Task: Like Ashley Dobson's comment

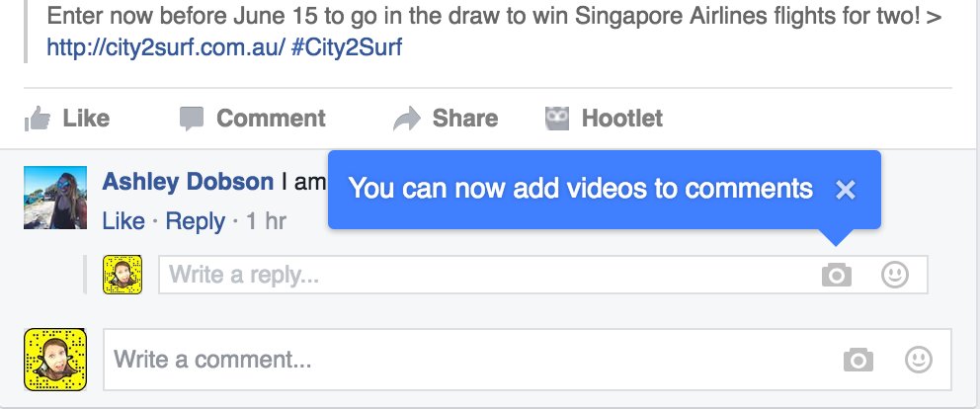Action: tap(123, 221)
